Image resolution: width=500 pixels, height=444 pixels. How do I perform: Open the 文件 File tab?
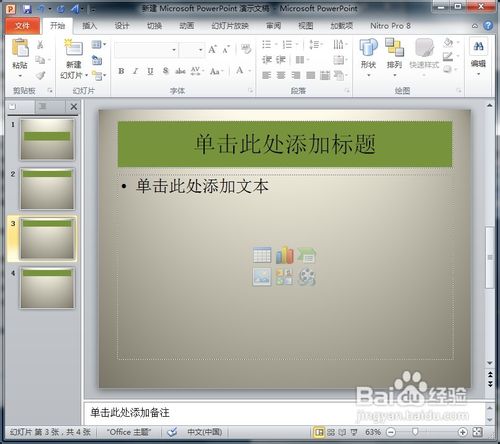[22, 26]
